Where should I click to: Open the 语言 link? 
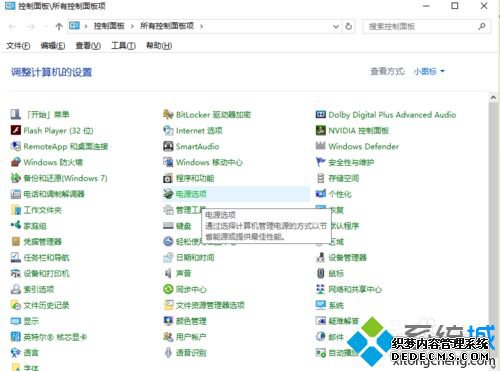pos(31,353)
